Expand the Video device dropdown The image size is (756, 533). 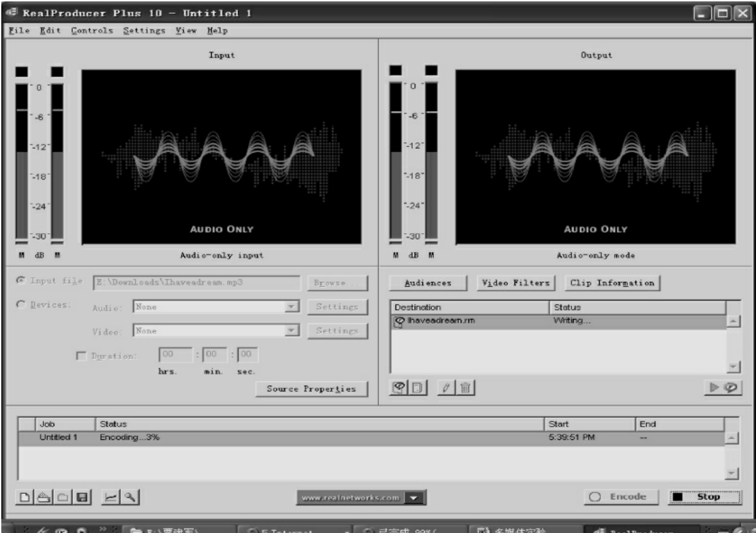[x=293, y=331]
